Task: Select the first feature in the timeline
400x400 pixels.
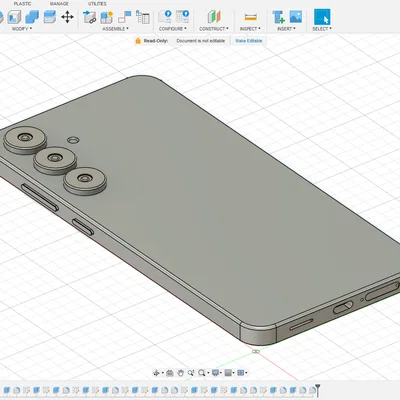Action: [x=7, y=390]
